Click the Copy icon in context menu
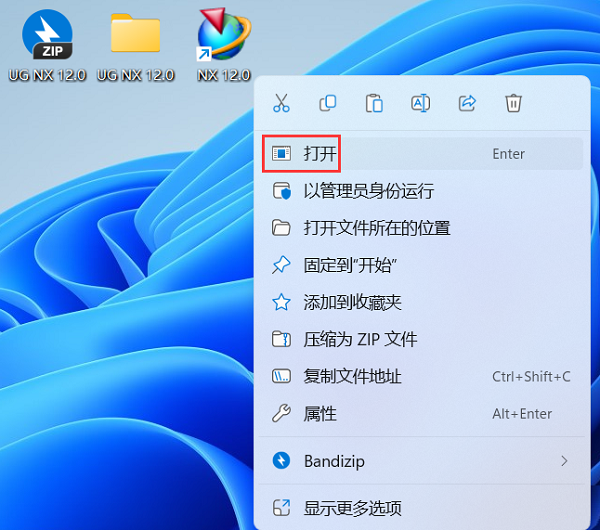Image resolution: width=600 pixels, height=530 pixels. coord(328,103)
